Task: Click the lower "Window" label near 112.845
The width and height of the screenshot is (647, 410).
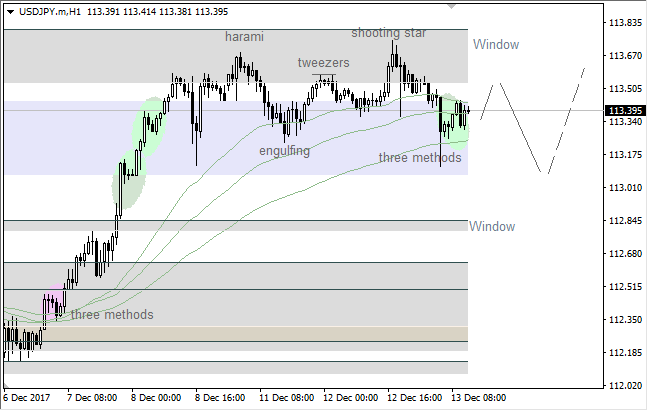Action: (x=492, y=227)
